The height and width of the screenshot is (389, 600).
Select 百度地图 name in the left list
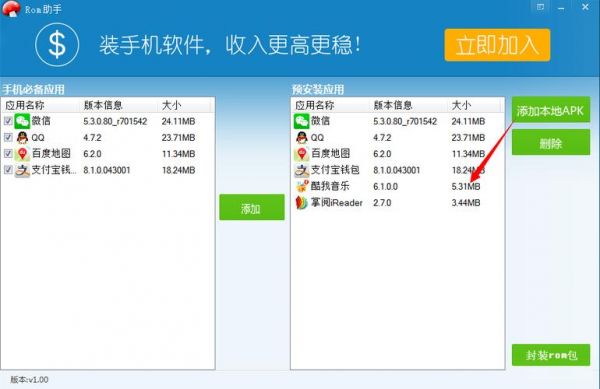[x=51, y=153]
